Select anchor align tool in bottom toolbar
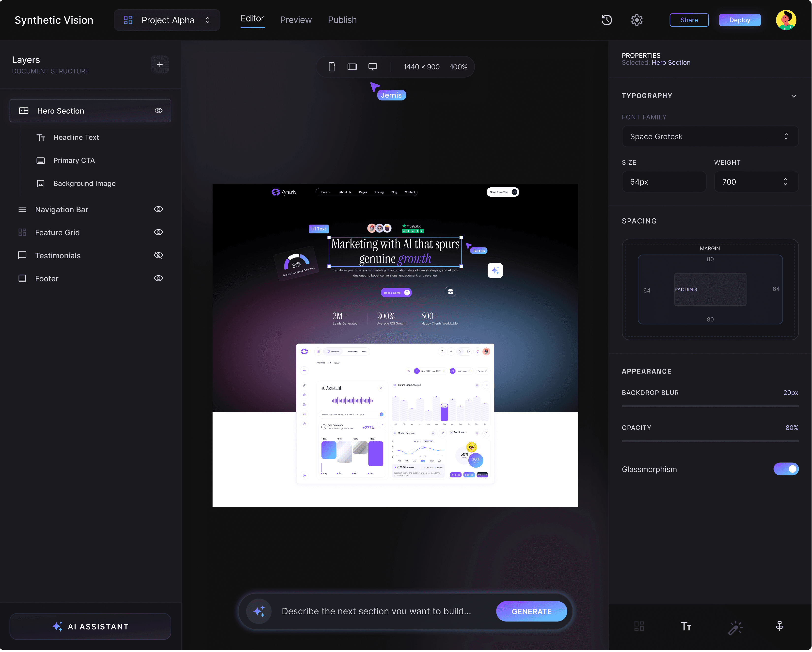The width and height of the screenshot is (812, 652). click(x=779, y=626)
